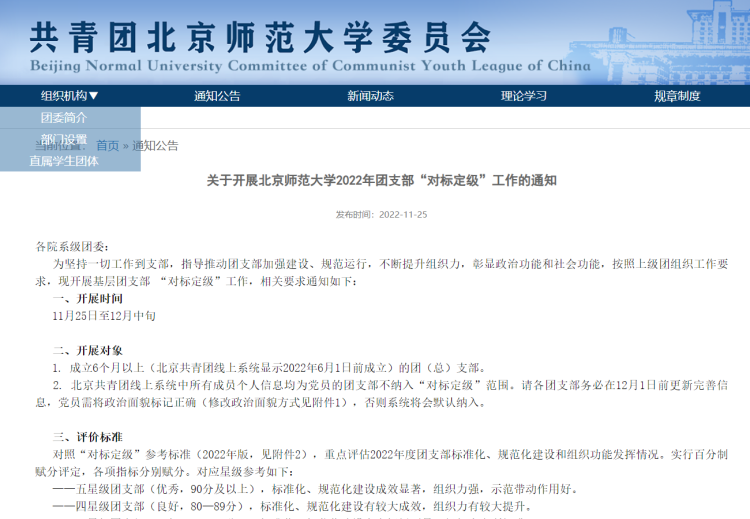
Task: Choose 团委简介 from the open submenu
Action: tap(64, 118)
